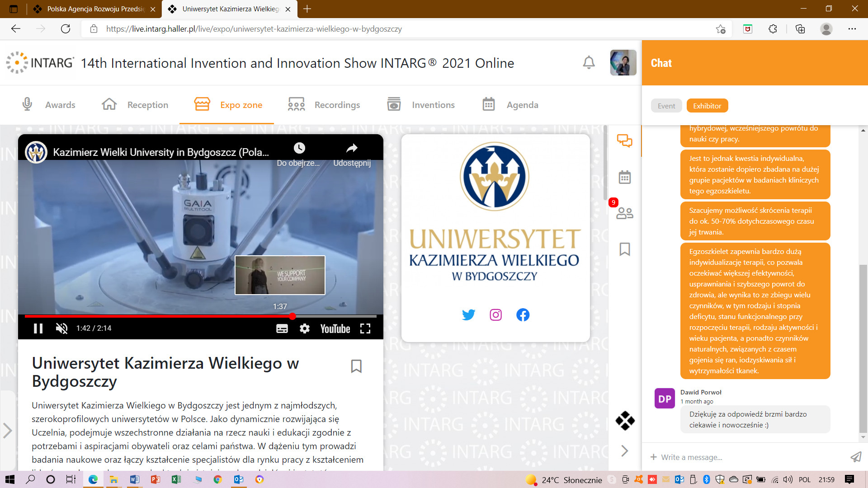Click the chat scrollbar
Image resolution: width=868 pixels, height=488 pixels.
[x=863, y=348]
